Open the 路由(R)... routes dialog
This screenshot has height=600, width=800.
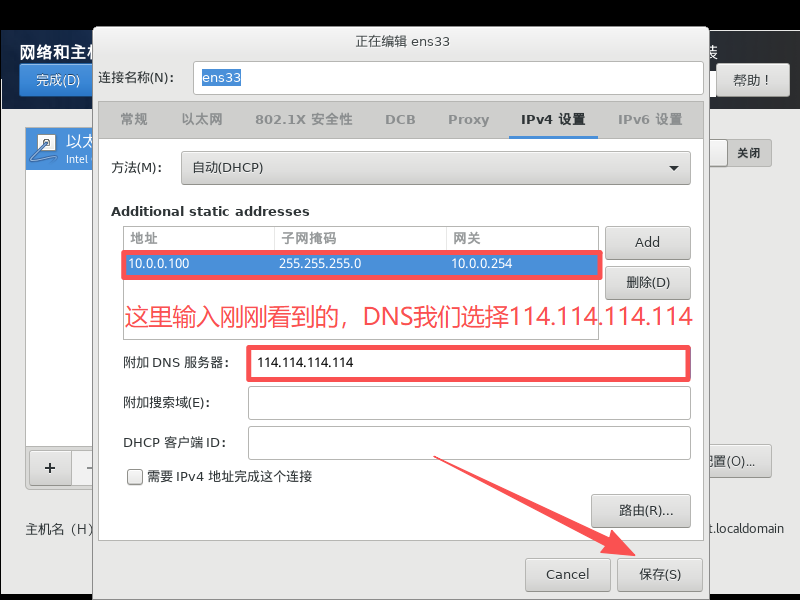coord(641,510)
